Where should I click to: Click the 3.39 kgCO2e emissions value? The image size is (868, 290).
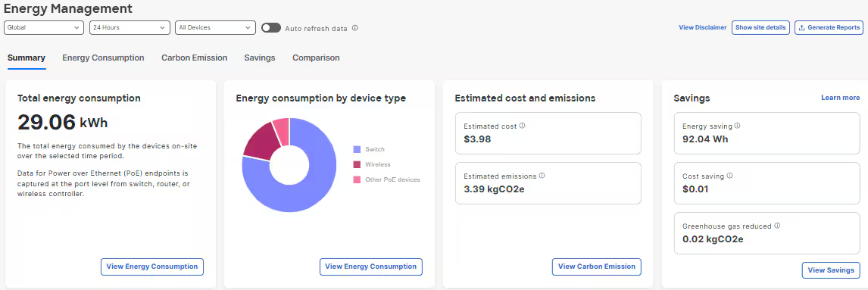click(x=495, y=189)
